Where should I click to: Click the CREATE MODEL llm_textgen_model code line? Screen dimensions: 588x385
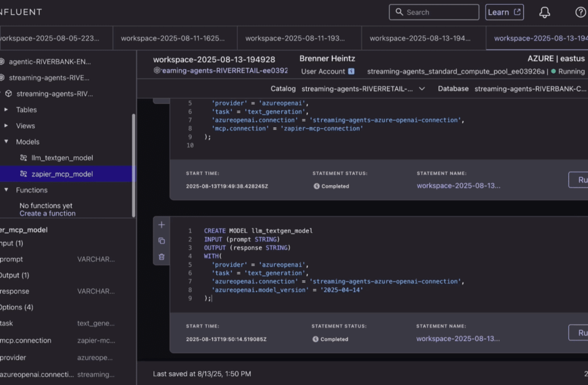point(258,230)
